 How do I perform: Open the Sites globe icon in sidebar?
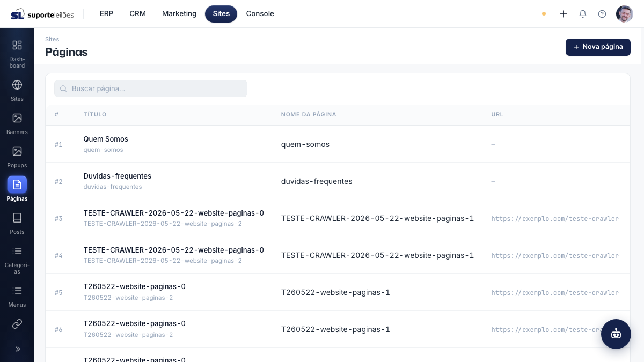click(x=17, y=85)
